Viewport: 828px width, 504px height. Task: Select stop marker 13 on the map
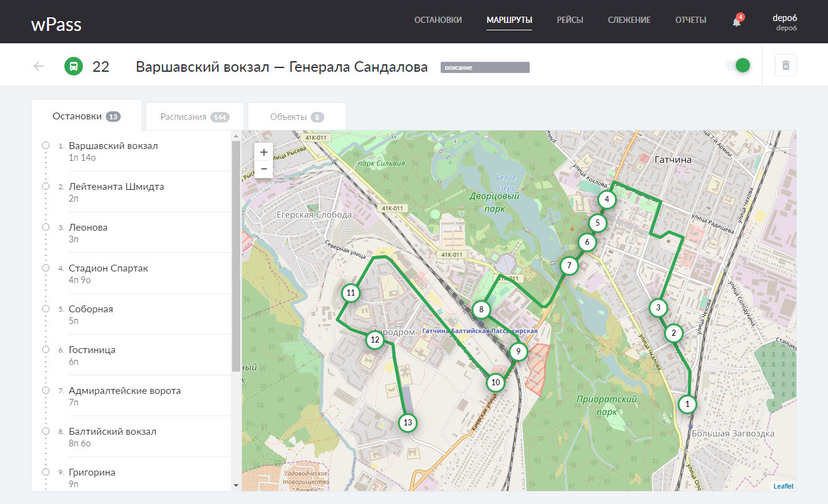click(x=407, y=423)
